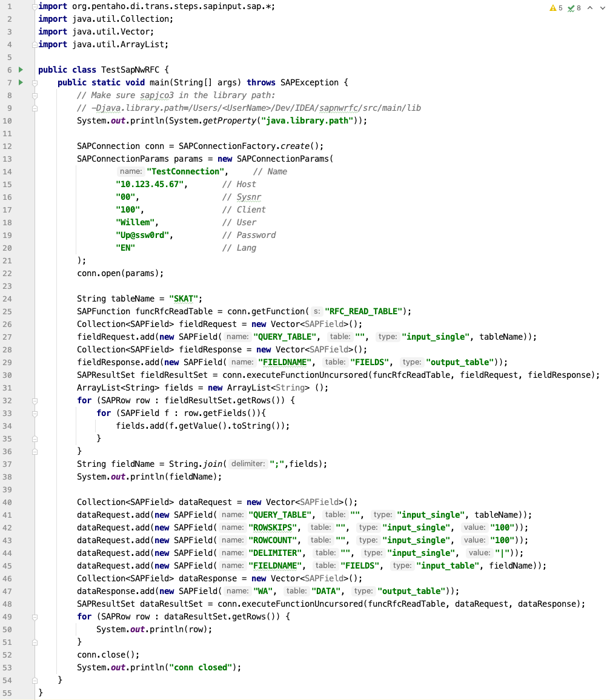
Task: Click the "conn closed" string
Action: tap(201, 667)
